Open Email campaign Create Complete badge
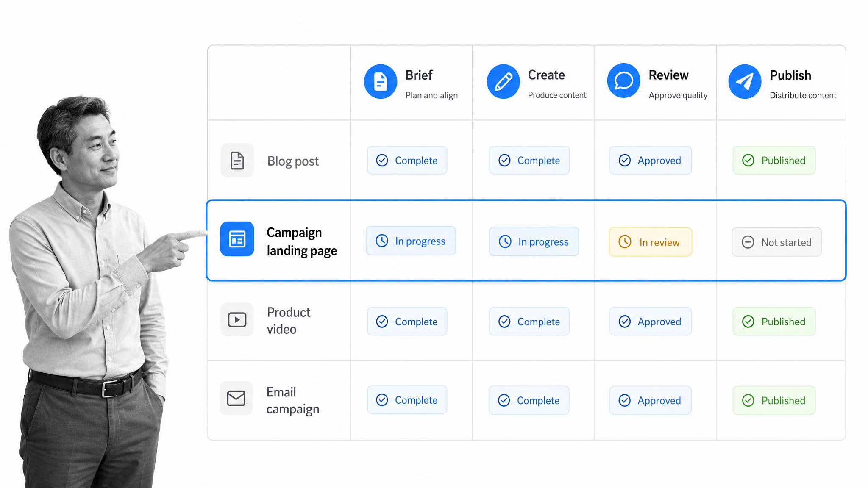The image size is (868, 488). [529, 400]
